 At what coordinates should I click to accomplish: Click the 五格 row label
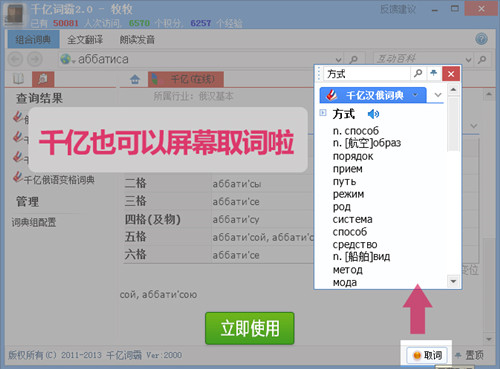(x=135, y=237)
